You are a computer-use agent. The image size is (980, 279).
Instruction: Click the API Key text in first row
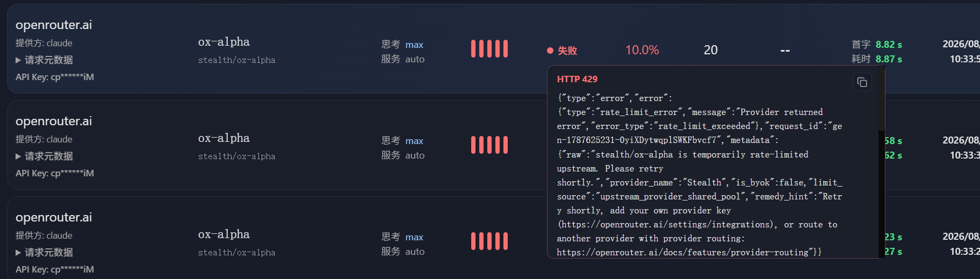(x=55, y=77)
